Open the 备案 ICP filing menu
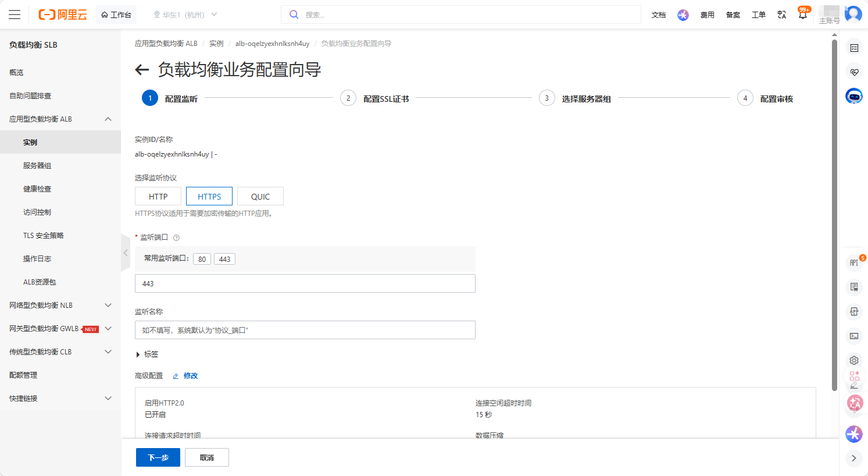This screenshot has width=868, height=476. point(733,15)
